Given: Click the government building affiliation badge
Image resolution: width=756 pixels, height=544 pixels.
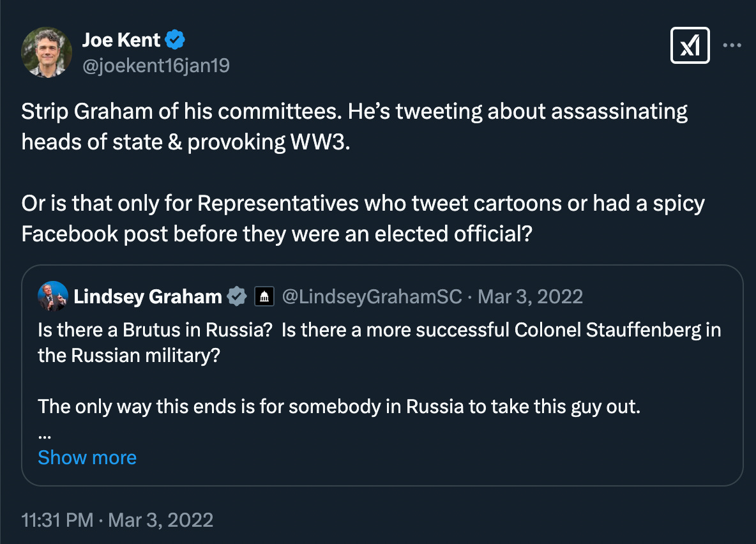Looking at the screenshot, I should 264,296.
